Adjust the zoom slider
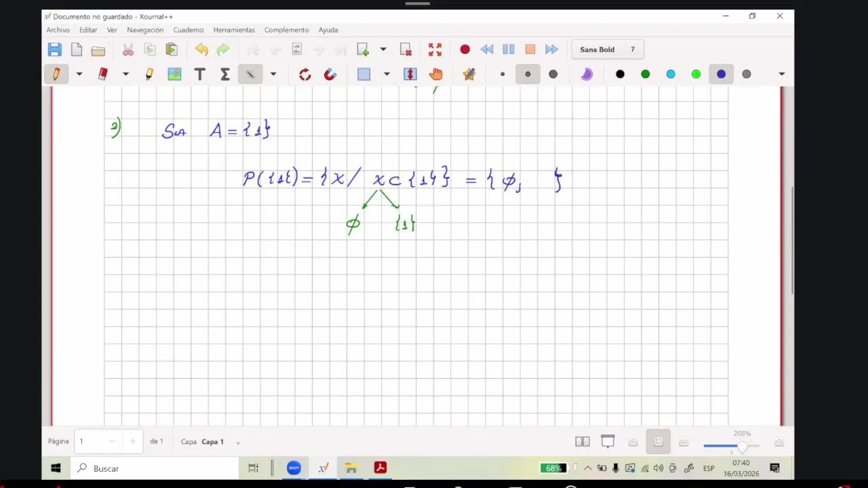This screenshot has width=868, height=488. click(732, 446)
